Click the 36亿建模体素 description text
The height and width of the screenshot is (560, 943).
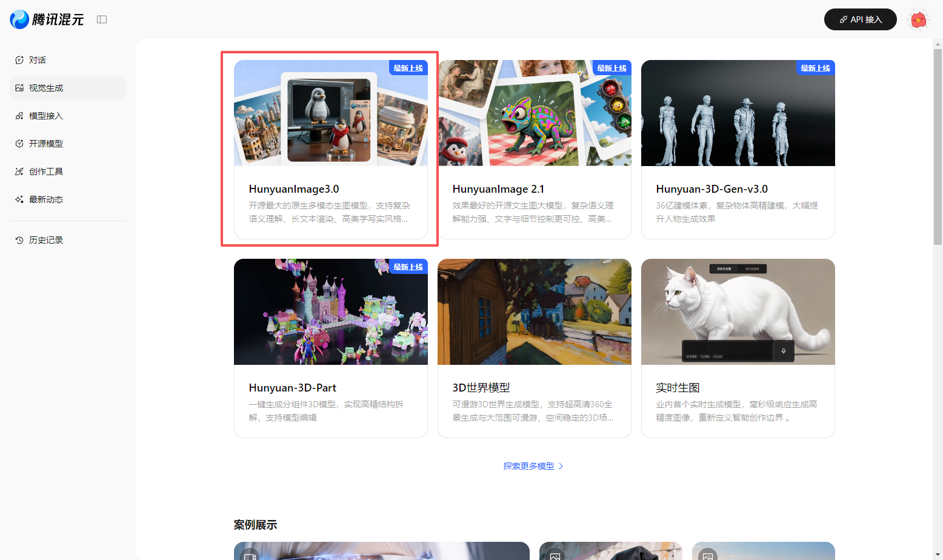737,212
